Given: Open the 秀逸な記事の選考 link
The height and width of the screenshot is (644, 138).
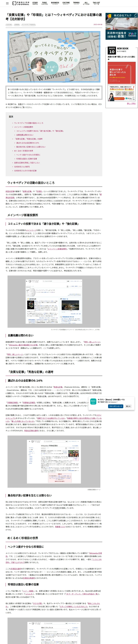Looking at the screenshot, I should pos(31,431).
